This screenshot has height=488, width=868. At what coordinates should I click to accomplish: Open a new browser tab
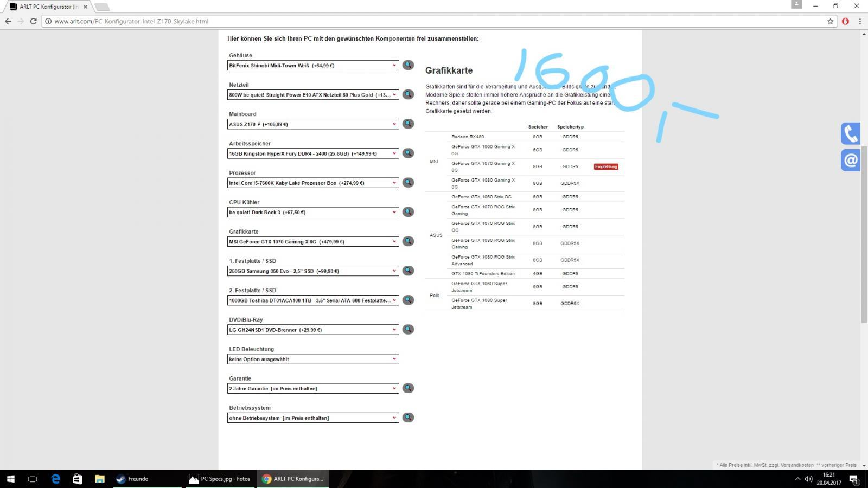(x=102, y=7)
